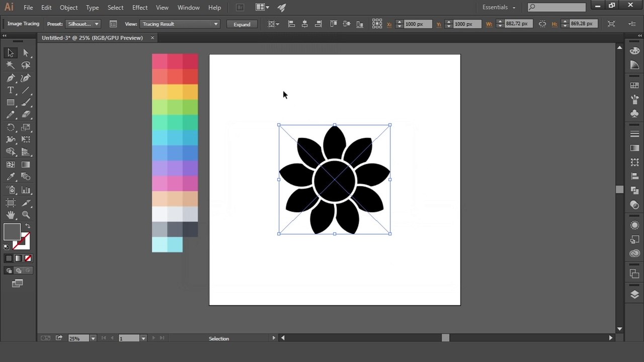Select the Column Graph tool

(x=26, y=190)
